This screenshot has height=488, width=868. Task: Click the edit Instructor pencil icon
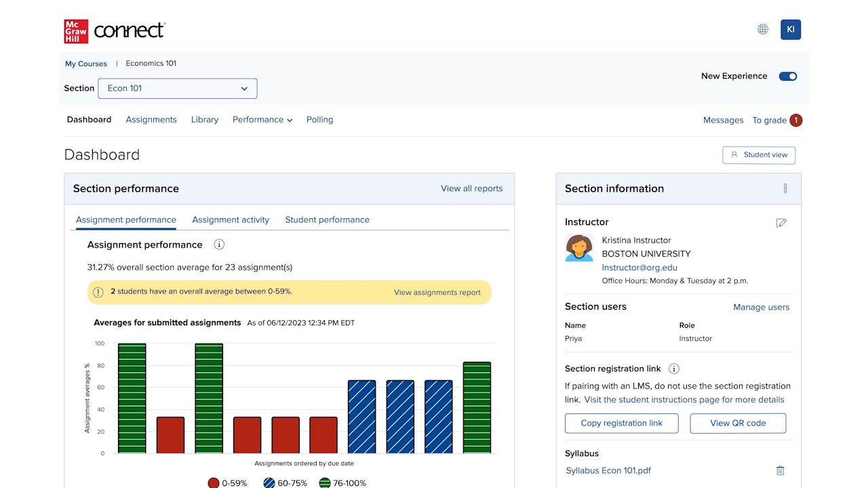(x=781, y=222)
